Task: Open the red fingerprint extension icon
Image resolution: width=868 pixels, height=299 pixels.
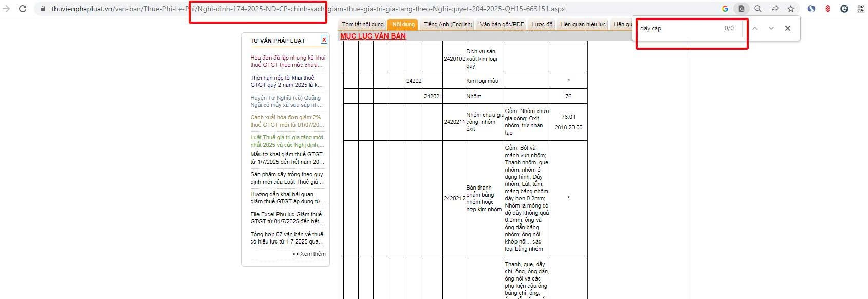Action: pyautogui.click(x=828, y=9)
